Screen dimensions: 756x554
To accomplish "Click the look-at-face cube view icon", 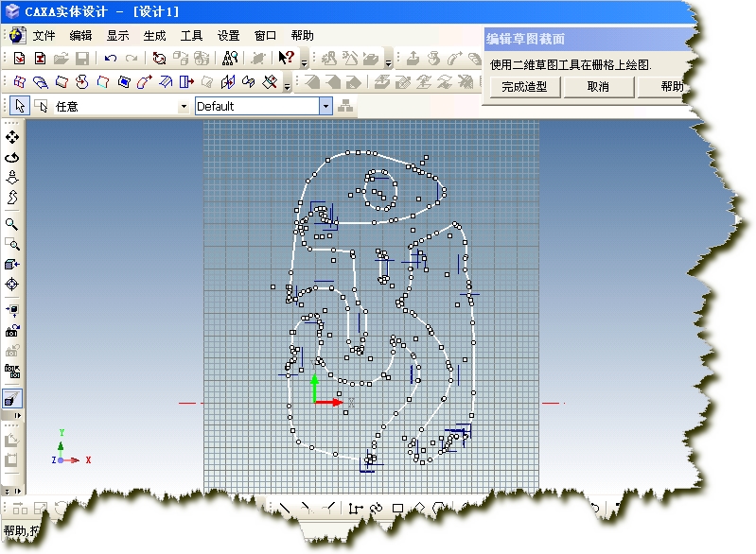I will pyautogui.click(x=12, y=265).
